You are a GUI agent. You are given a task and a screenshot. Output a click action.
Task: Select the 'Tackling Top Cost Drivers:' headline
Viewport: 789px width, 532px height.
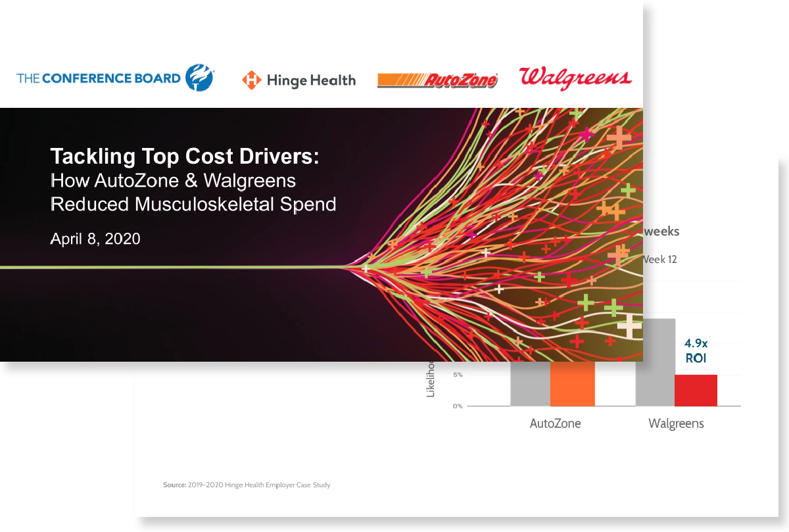pos(184,157)
